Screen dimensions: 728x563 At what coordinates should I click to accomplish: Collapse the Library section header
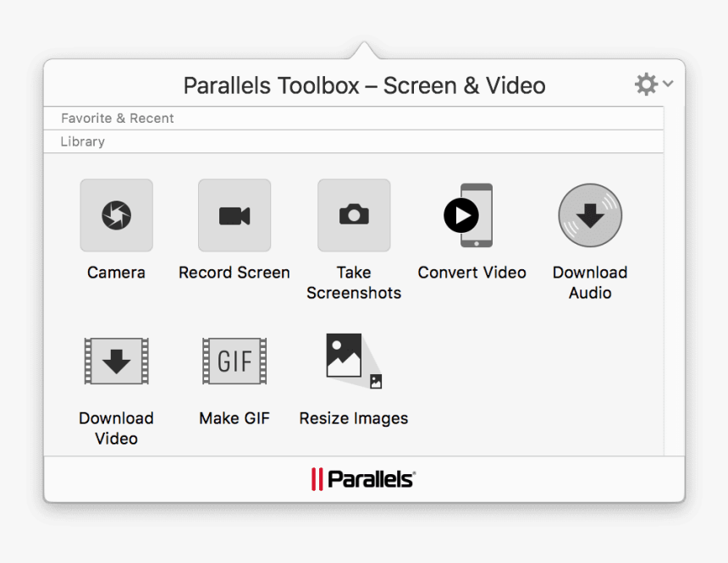[x=353, y=141]
